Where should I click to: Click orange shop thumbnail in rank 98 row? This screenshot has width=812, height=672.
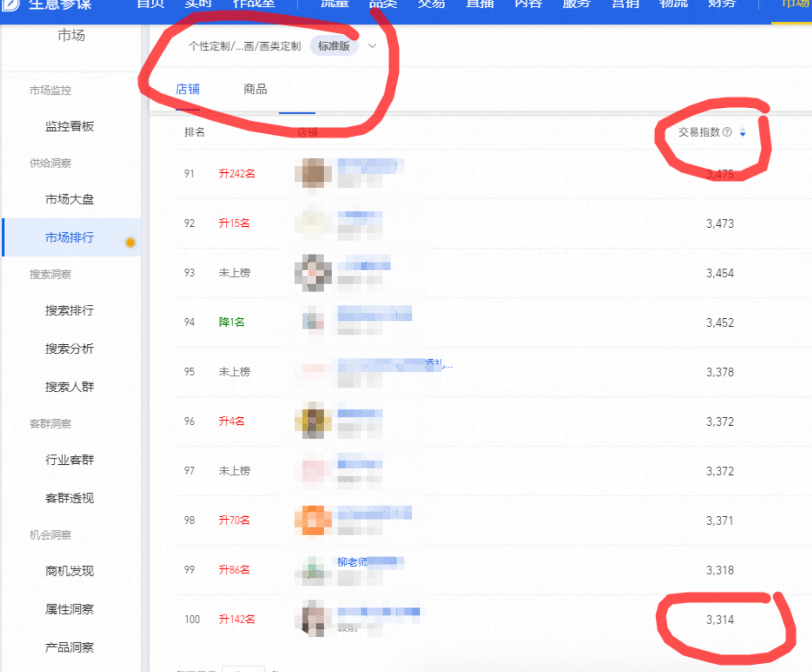click(313, 520)
